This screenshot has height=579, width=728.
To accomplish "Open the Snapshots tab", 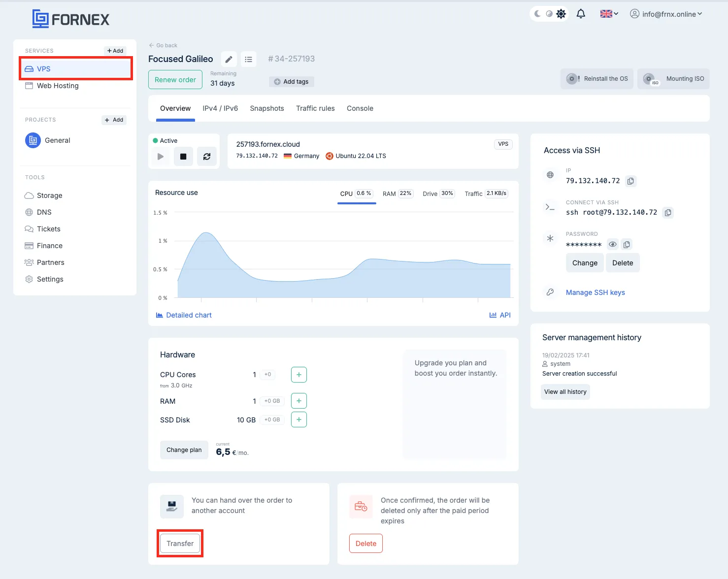I will (266, 108).
